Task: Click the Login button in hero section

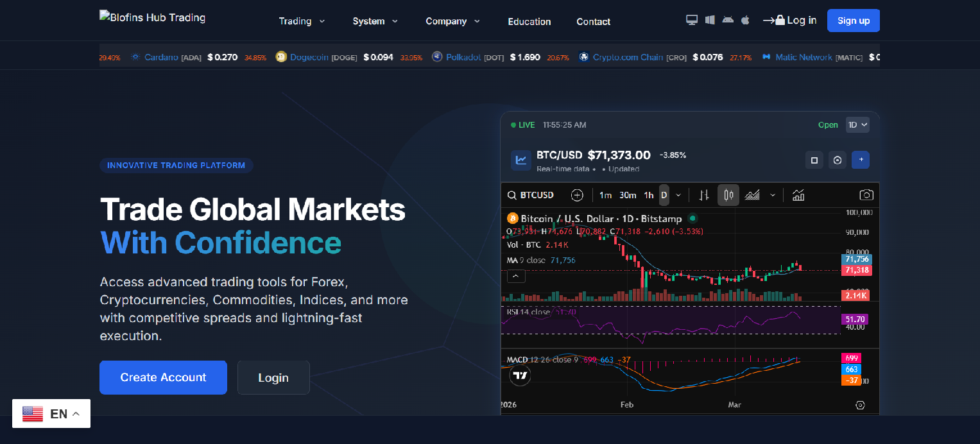Action: (x=273, y=377)
